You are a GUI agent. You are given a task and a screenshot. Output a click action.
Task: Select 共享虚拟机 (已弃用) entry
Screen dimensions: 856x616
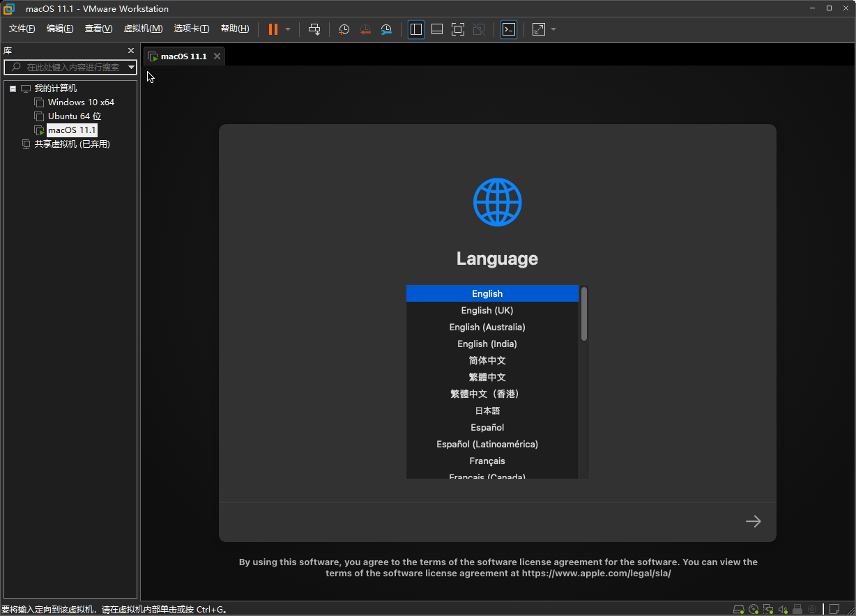(72, 144)
